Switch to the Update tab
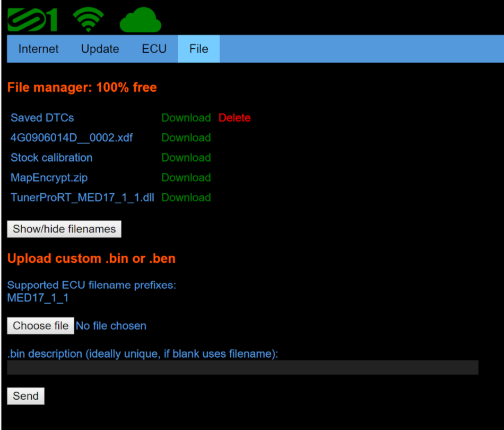 [x=100, y=49]
